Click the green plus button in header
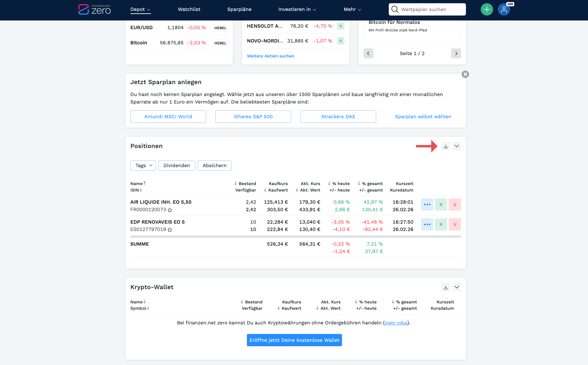The width and height of the screenshot is (588, 365). point(487,9)
